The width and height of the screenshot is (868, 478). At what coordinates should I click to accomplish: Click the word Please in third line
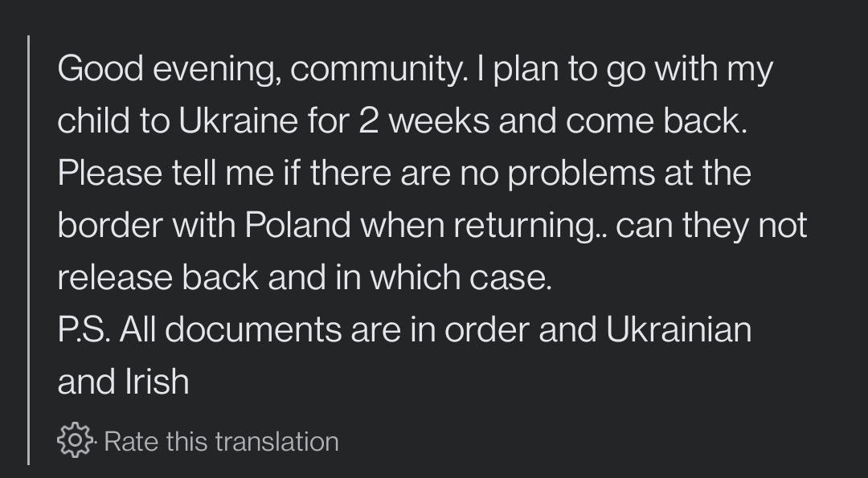[109, 173]
